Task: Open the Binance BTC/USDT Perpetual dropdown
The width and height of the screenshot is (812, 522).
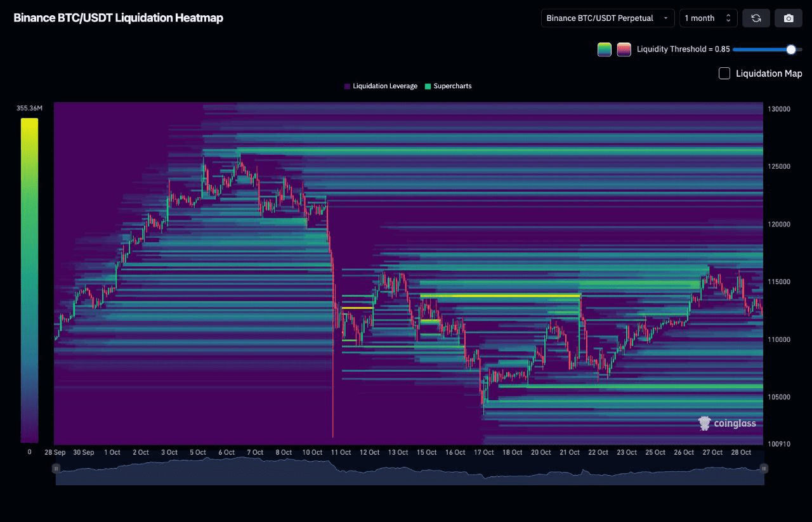Action: (x=607, y=18)
